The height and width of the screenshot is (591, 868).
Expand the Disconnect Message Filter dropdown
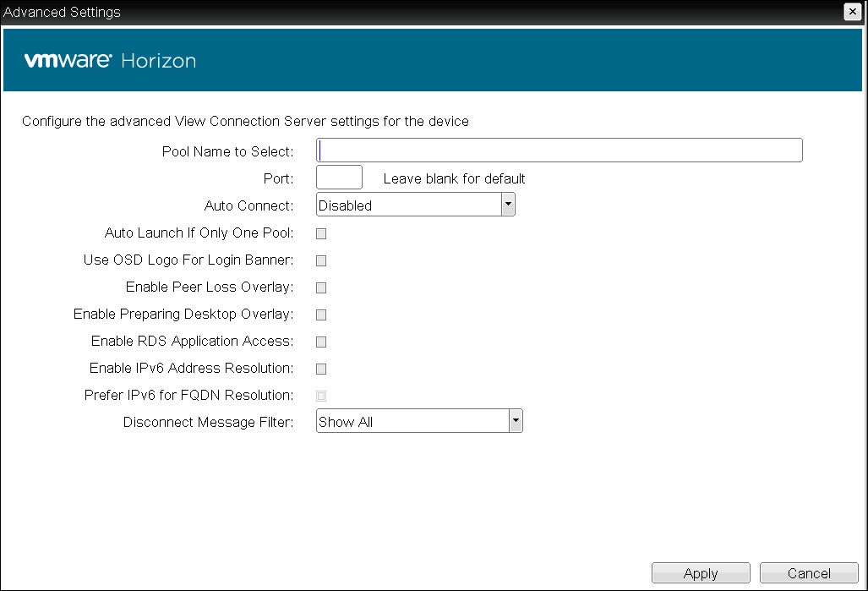(419, 421)
